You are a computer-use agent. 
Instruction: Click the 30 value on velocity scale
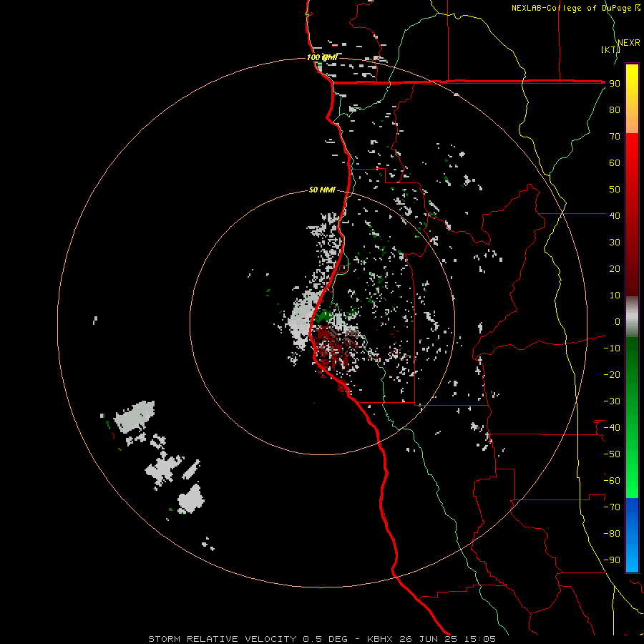[x=615, y=243]
